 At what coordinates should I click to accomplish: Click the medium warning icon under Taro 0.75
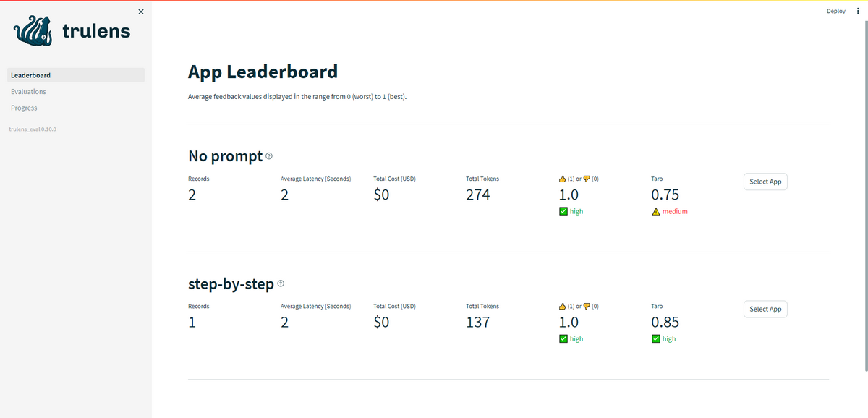pos(655,212)
